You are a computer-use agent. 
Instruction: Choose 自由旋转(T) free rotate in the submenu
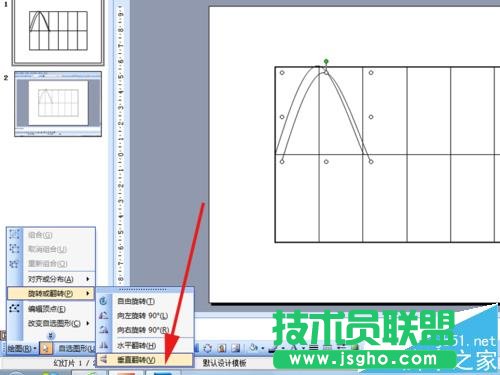[145, 301]
